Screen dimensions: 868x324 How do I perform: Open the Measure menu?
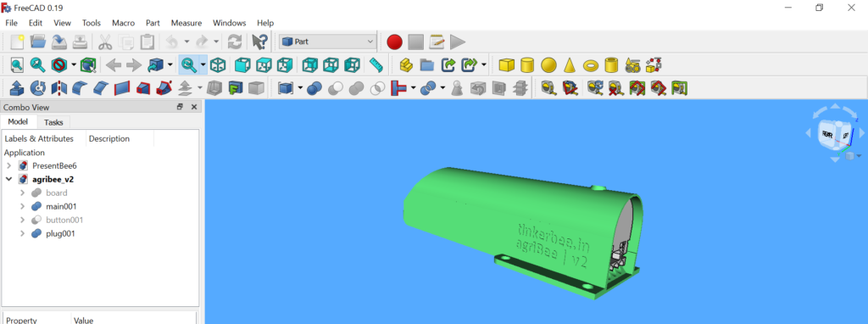point(186,23)
